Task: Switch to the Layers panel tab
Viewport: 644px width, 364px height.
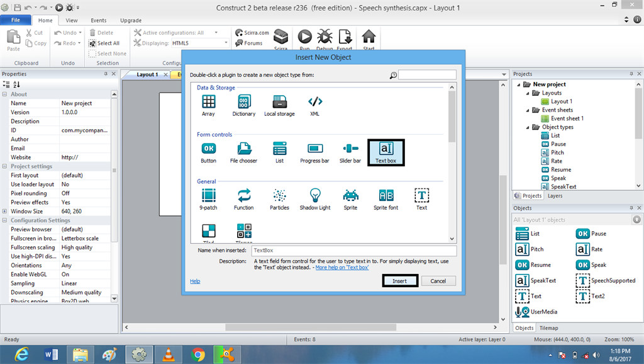Action: coord(555,196)
